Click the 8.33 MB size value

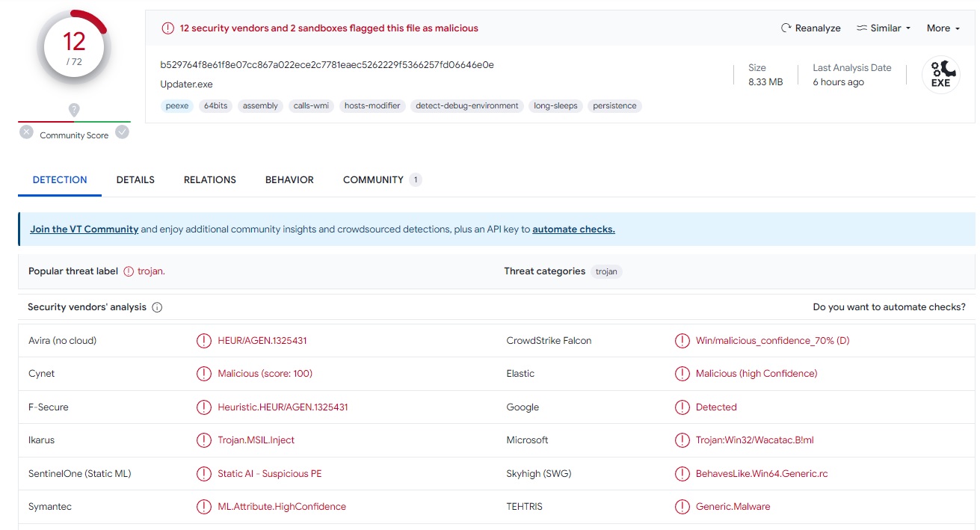click(x=765, y=82)
